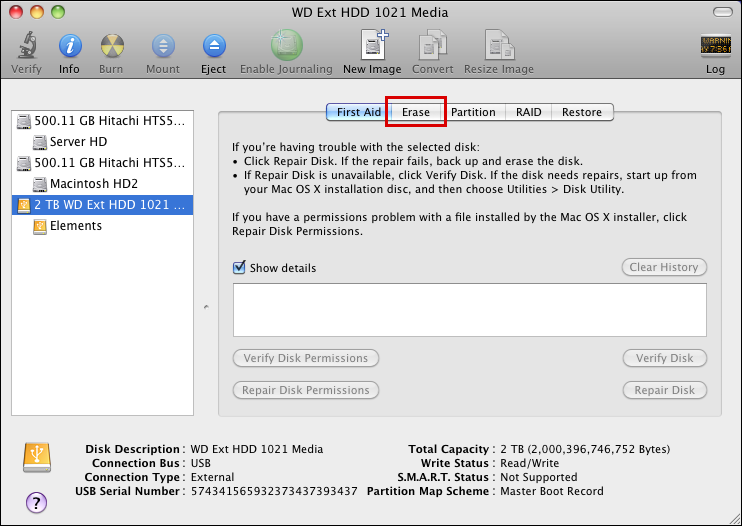Image resolution: width=742 pixels, height=526 pixels.
Task: Open the Info toolbar icon
Action: [70, 46]
